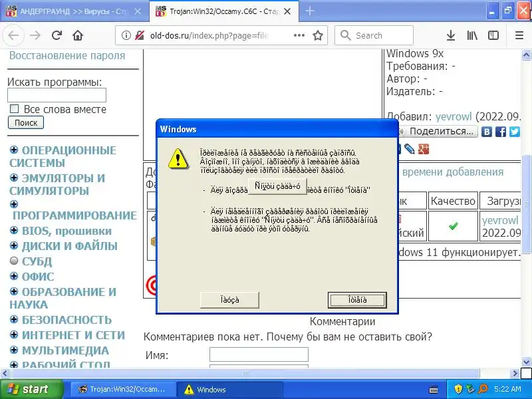Open the Firefox hamburger menu

tap(519, 35)
